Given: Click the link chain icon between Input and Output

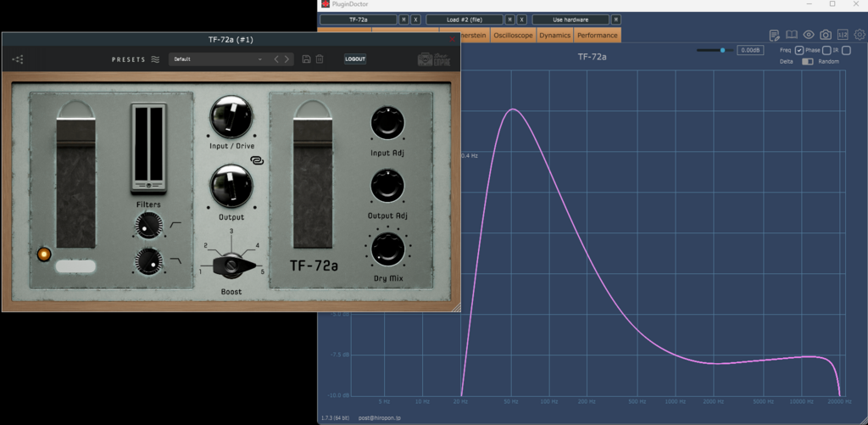Looking at the screenshot, I should click(x=256, y=160).
